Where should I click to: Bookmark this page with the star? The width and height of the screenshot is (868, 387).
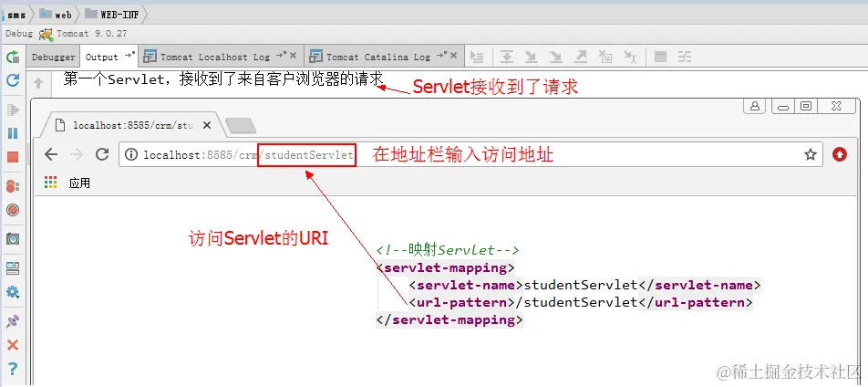point(811,154)
